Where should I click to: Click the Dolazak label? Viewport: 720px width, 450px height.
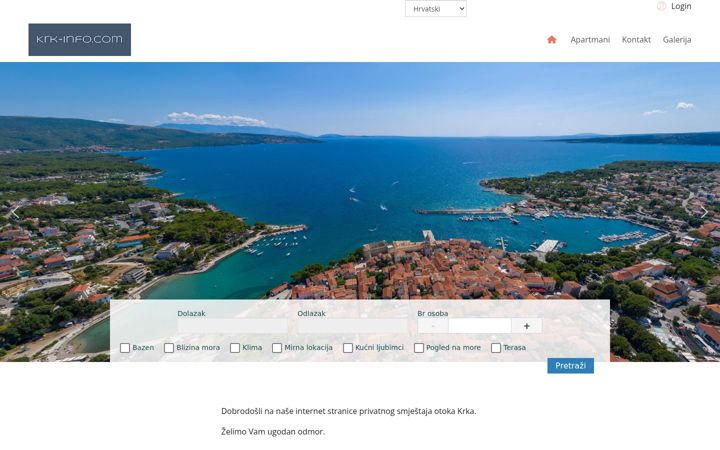pos(191,314)
